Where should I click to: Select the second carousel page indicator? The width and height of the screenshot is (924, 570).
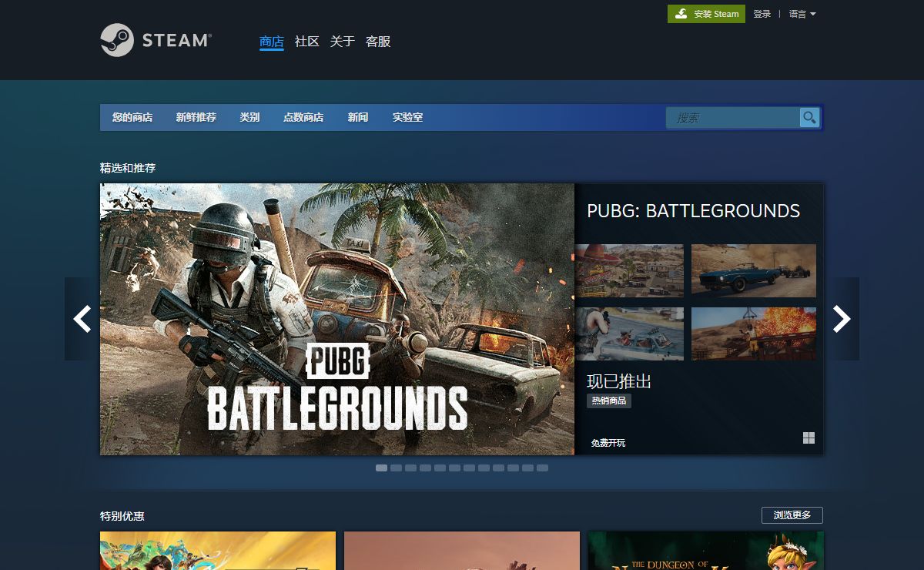[396, 468]
